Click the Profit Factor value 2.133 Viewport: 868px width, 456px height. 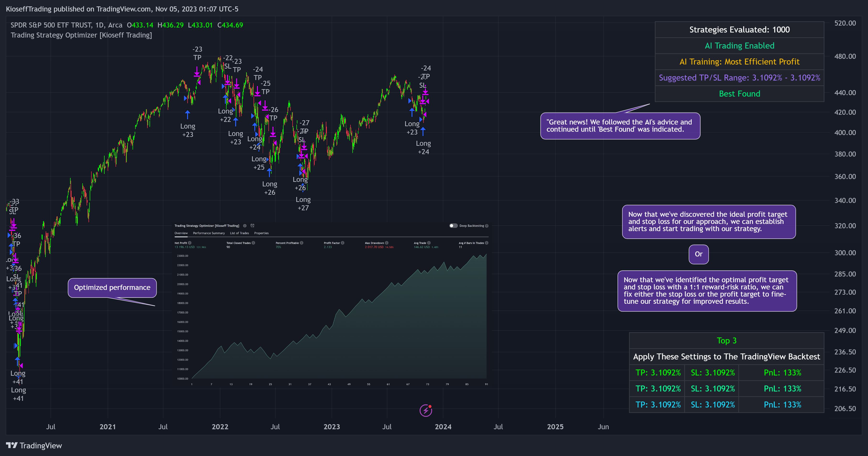tap(328, 247)
